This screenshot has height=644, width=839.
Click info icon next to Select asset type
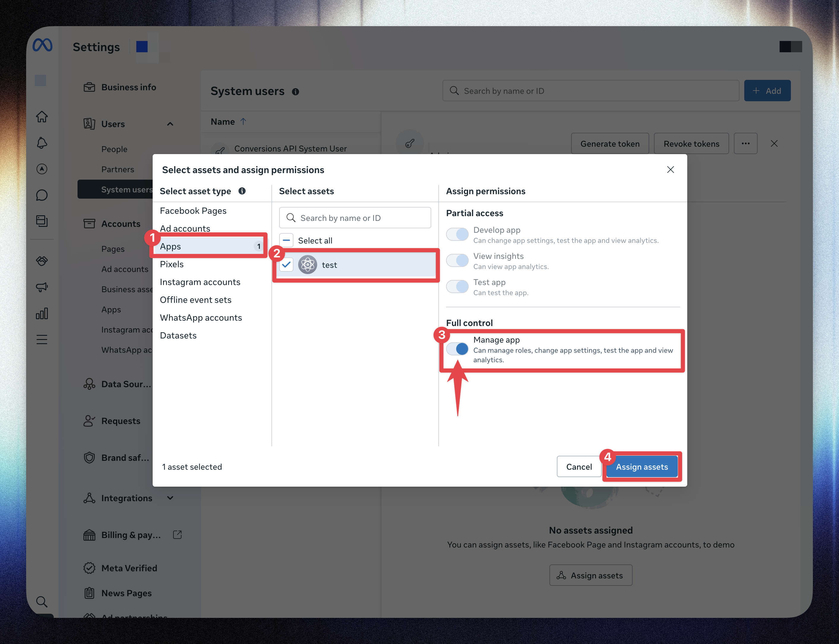(x=242, y=191)
